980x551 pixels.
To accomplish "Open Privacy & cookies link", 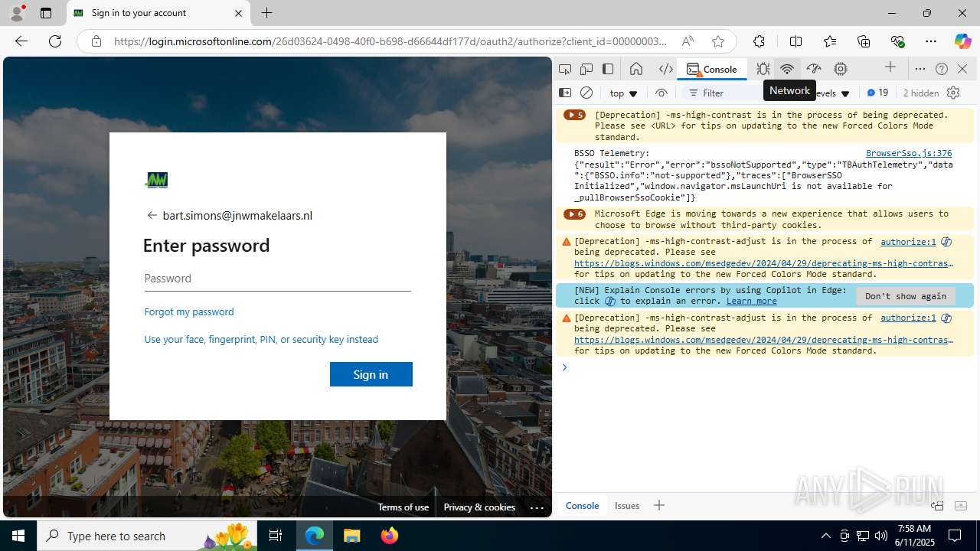I will pyautogui.click(x=479, y=507).
